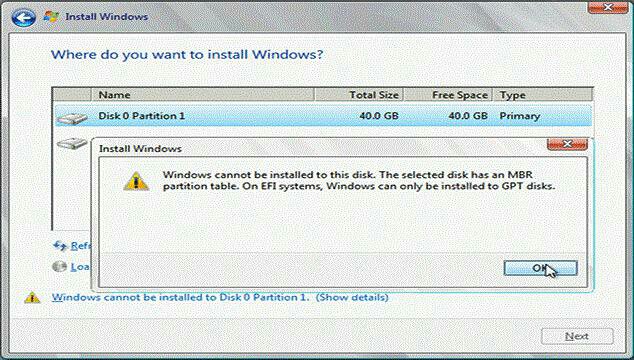Select the Disk 0 Partition 1 row name
Viewport: 634px width, 360px height.
click(x=142, y=116)
